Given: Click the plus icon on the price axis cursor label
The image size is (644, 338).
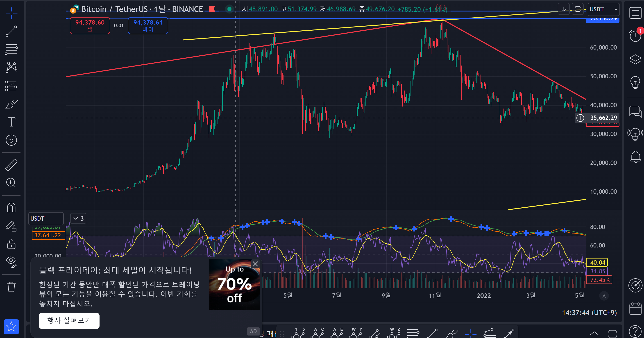Looking at the screenshot, I should click(580, 118).
